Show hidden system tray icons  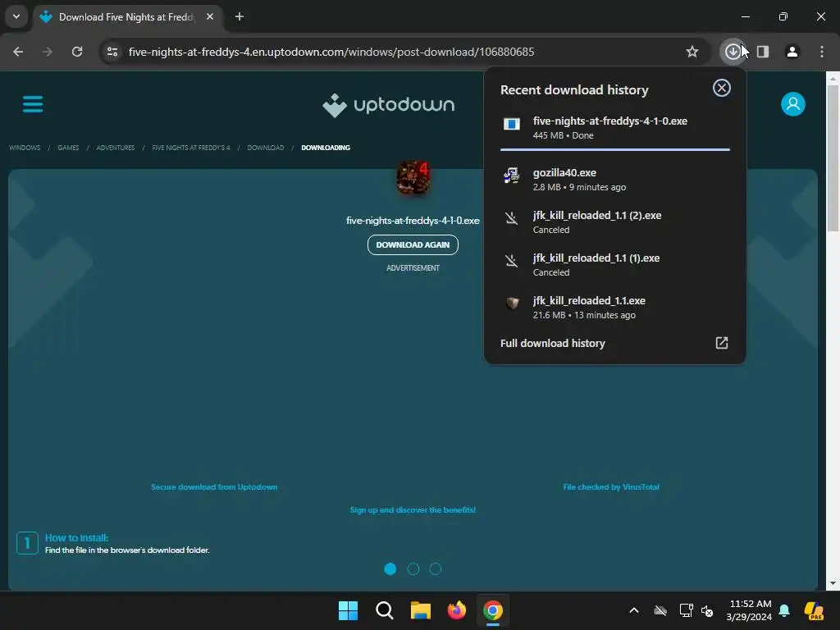pos(634,610)
